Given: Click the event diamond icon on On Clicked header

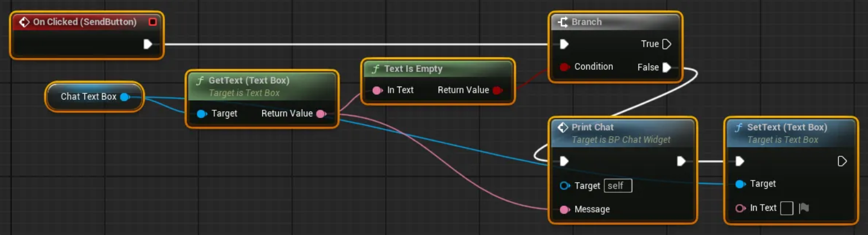Looking at the screenshot, I should coord(24,22).
